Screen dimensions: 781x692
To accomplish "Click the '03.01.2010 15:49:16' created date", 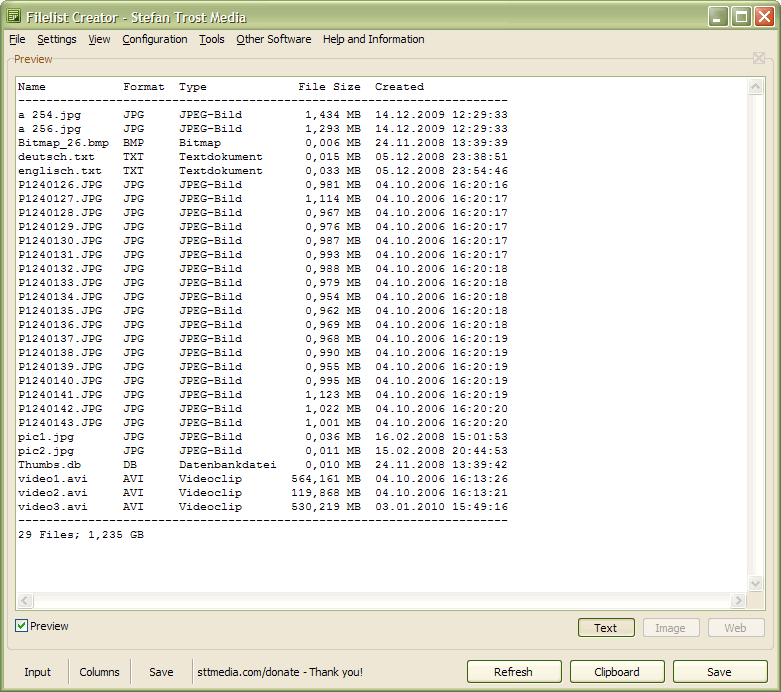I will point(441,507).
